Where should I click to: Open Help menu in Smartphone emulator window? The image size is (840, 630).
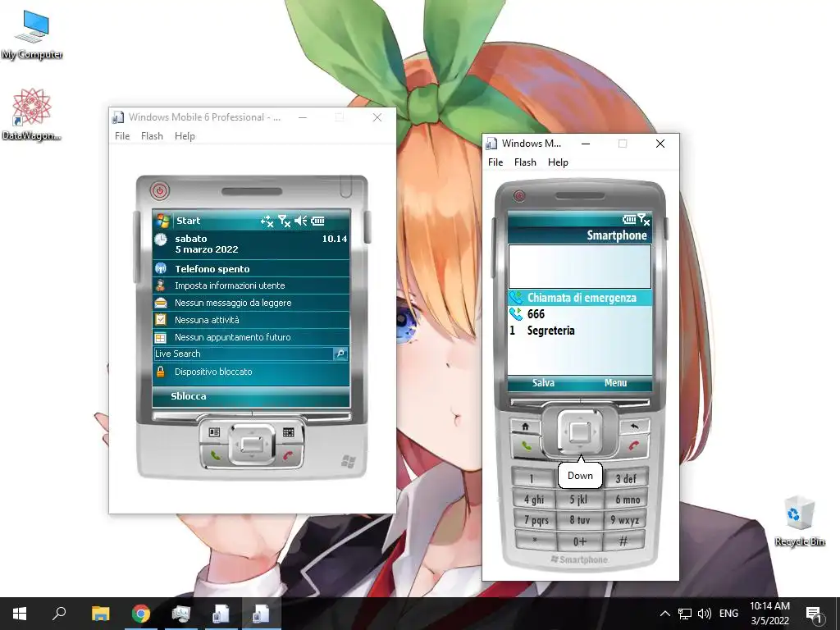[x=558, y=162]
